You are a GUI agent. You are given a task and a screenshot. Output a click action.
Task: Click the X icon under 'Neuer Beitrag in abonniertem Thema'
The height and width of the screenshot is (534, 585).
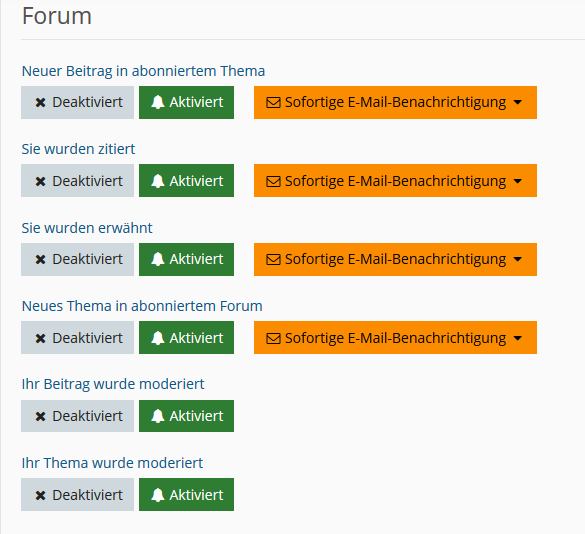(40, 103)
